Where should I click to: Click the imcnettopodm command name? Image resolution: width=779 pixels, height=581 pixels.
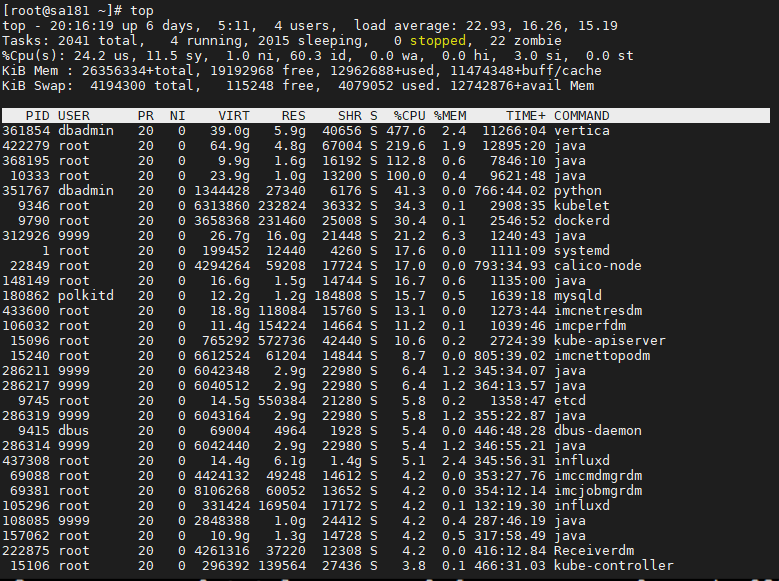point(602,355)
